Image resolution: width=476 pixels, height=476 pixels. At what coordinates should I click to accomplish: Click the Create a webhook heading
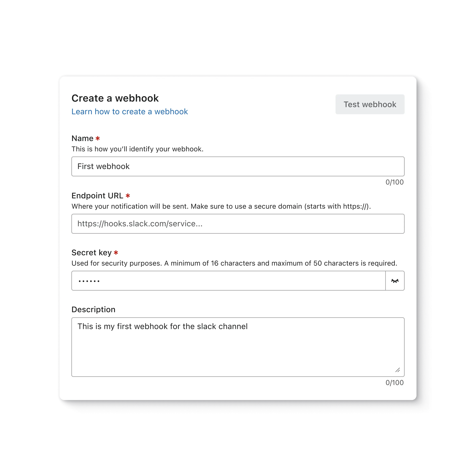pyautogui.click(x=115, y=98)
